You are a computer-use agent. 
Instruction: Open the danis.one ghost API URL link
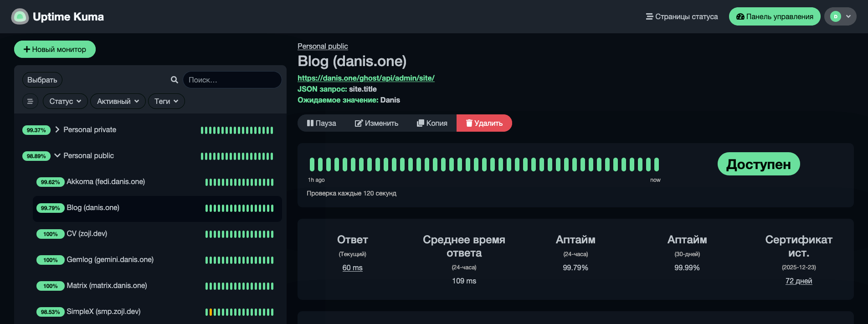tap(366, 78)
